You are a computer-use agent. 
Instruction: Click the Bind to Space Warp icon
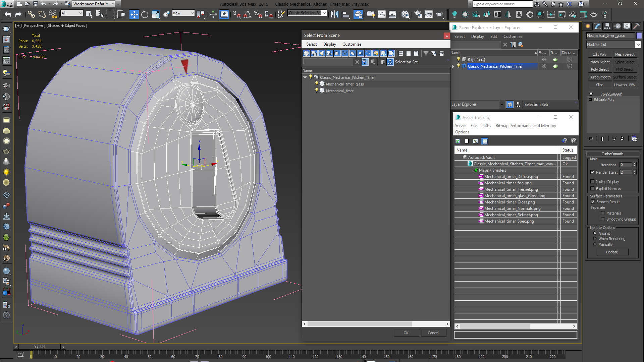pos(53,14)
